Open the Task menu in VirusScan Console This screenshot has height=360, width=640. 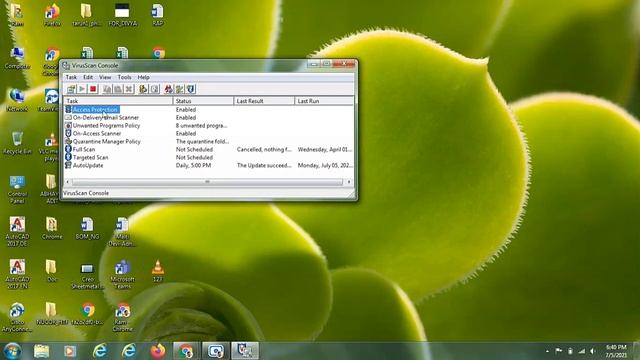click(x=71, y=77)
